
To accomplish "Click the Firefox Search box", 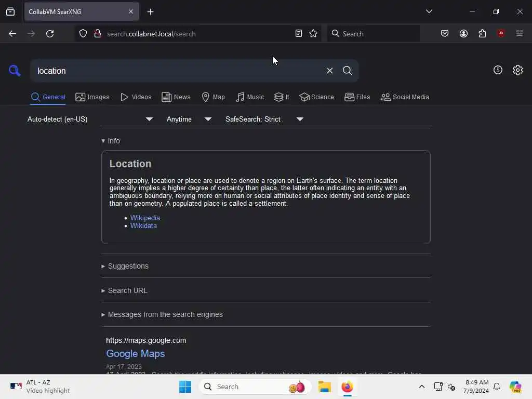I will click(x=373, y=34).
